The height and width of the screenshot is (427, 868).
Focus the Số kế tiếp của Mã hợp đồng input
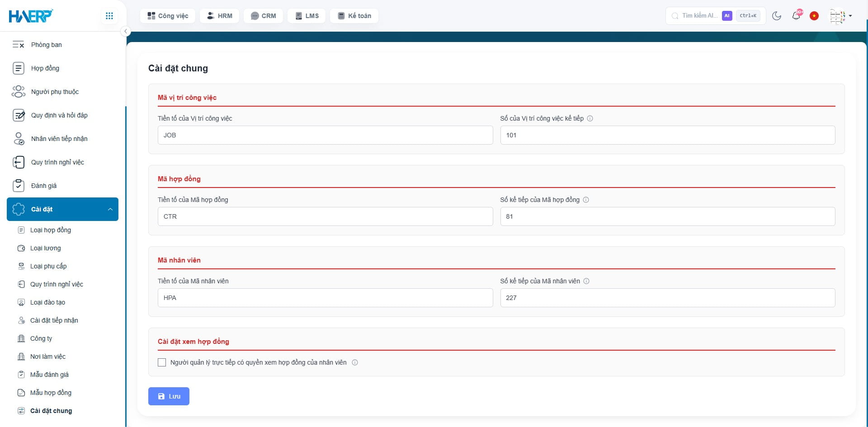pyautogui.click(x=667, y=216)
